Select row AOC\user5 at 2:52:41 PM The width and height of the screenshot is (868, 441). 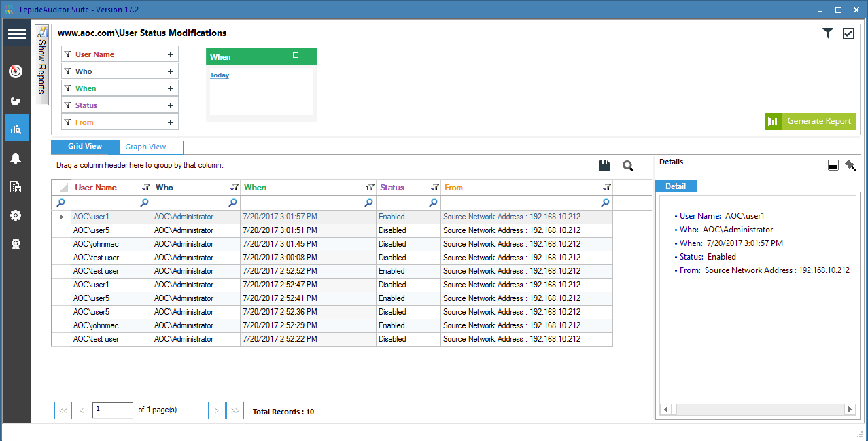[x=332, y=298]
